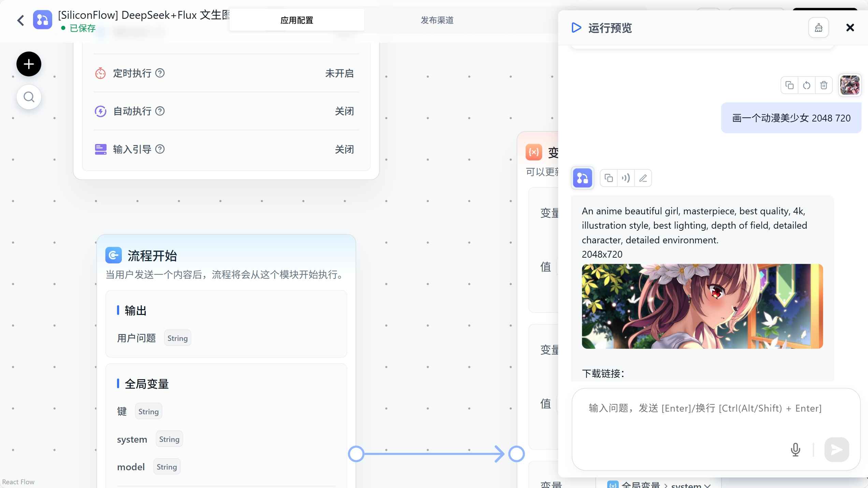Image resolution: width=868 pixels, height=488 pixels.
Task: Turn on 自动执行 automatic execution
Action: tap(345, 112)
